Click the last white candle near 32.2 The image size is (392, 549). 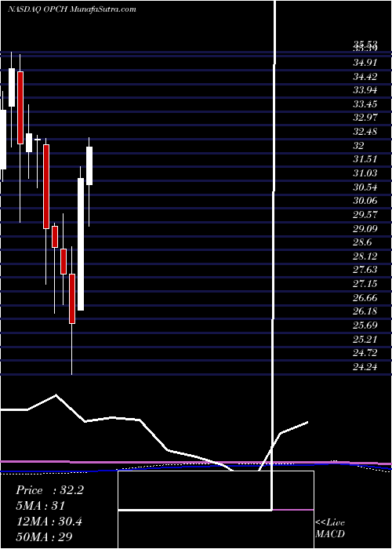(89, 165)
